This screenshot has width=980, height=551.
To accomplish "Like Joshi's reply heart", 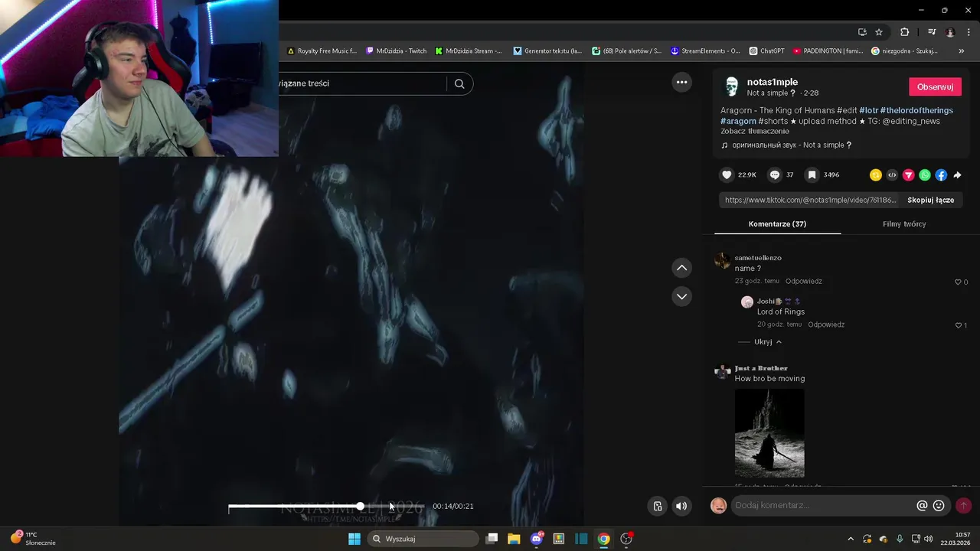I will (x=957, y=325).
